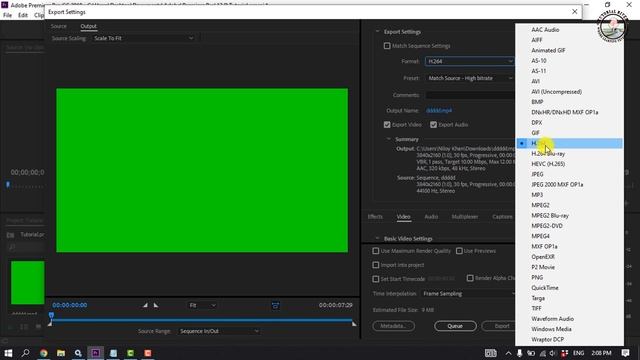Screen dimensions: 640x360
Task: Enable Set Start Timecode checkbox
Action: (x=376, y=279)
